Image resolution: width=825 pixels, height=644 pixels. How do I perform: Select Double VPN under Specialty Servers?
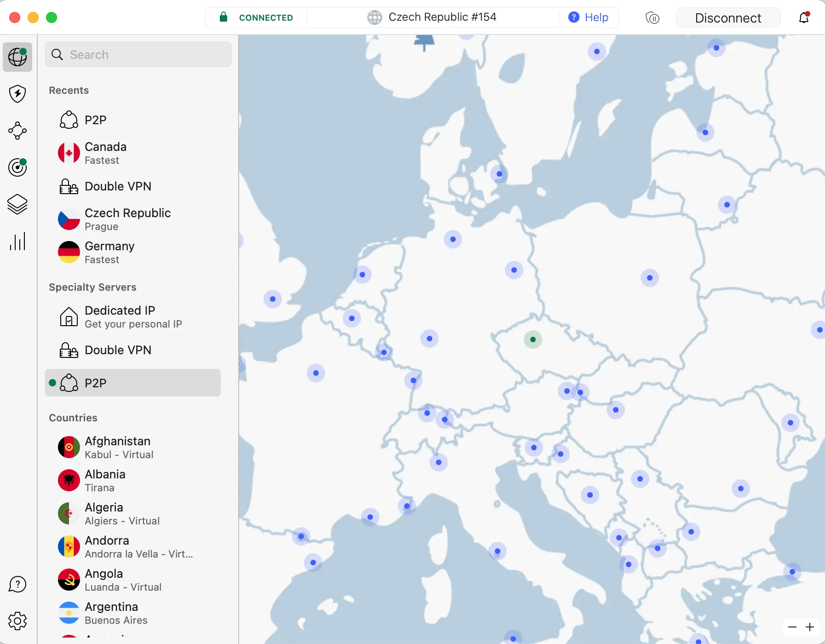[133, 350]
